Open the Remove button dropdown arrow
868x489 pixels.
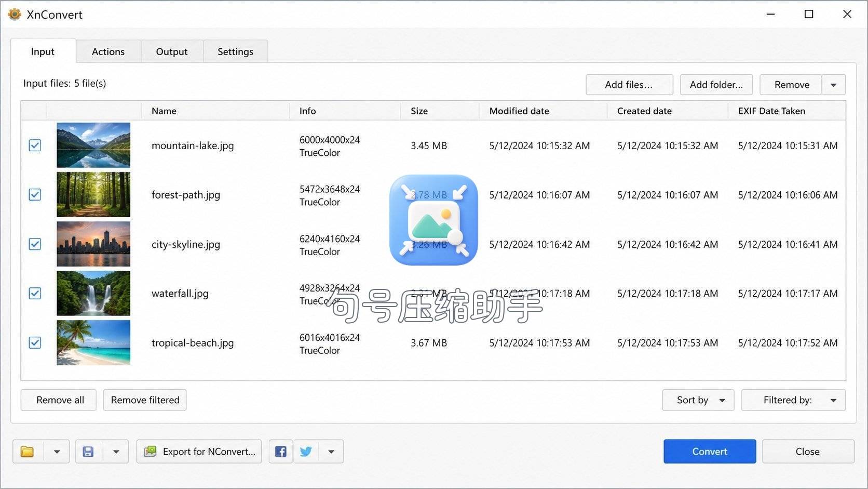click(x=833, y=85)
